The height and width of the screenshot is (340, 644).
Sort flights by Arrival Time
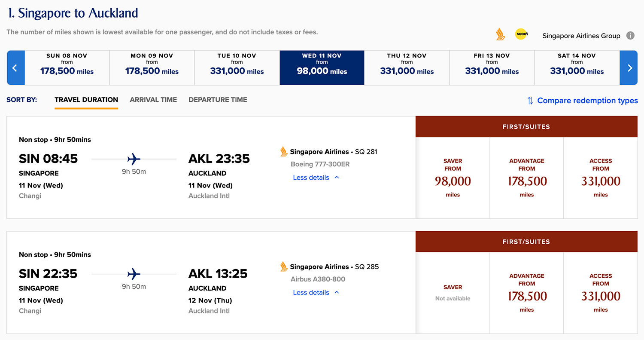click(x=153, y=100)
